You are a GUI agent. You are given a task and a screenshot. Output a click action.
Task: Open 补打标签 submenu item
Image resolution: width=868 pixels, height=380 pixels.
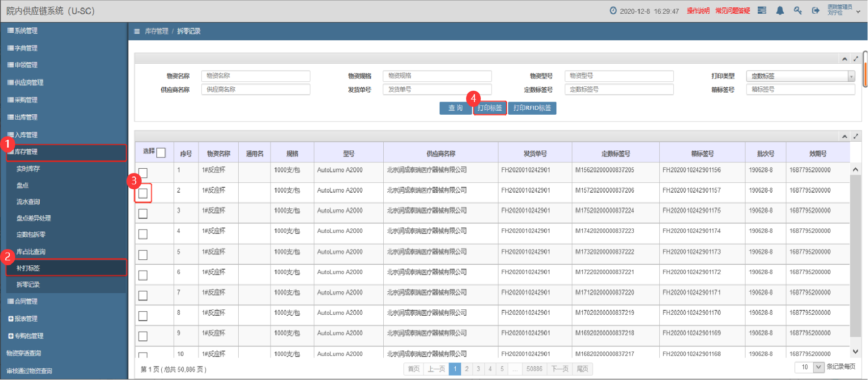[x=66, y=268]
